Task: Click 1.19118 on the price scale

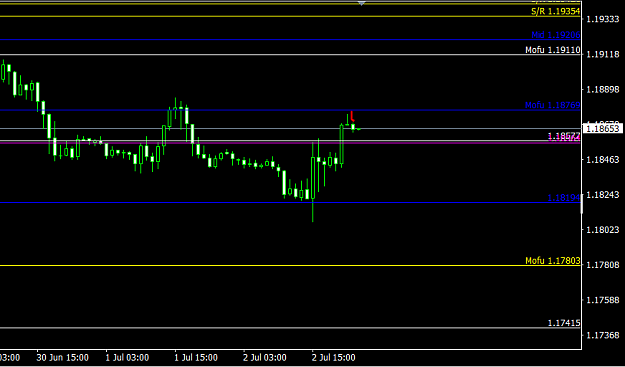Action: (603, 54)
